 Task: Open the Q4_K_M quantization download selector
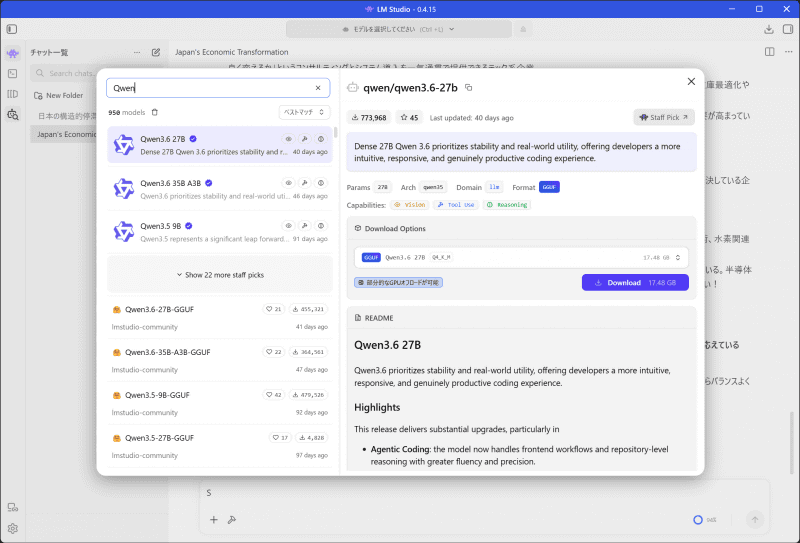click(x=521, y=257)
